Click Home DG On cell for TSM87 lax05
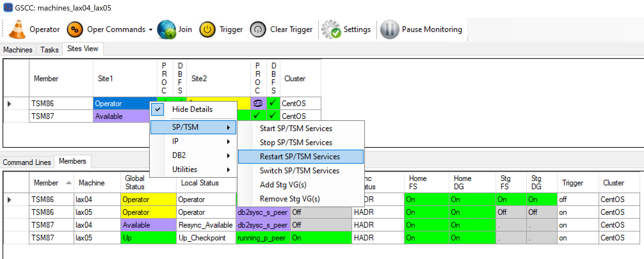 472,238
